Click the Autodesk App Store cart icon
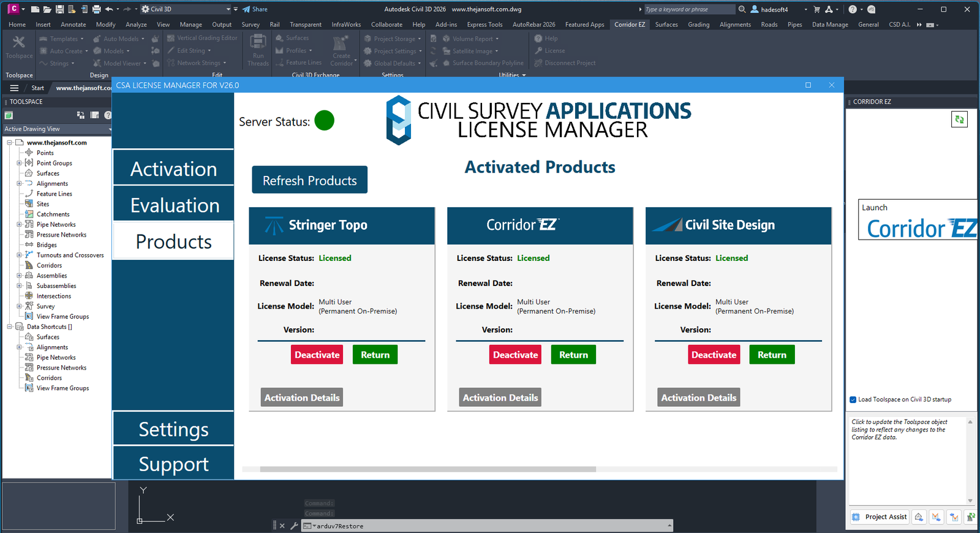This screenshot has height=533, width=980. click(816, 9)
